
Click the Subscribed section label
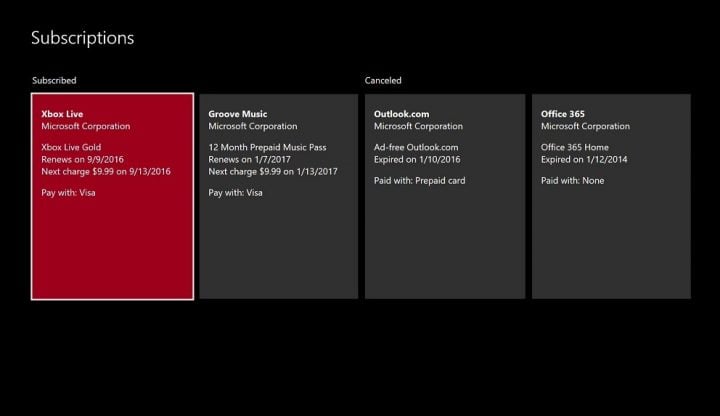pos(54,80)
